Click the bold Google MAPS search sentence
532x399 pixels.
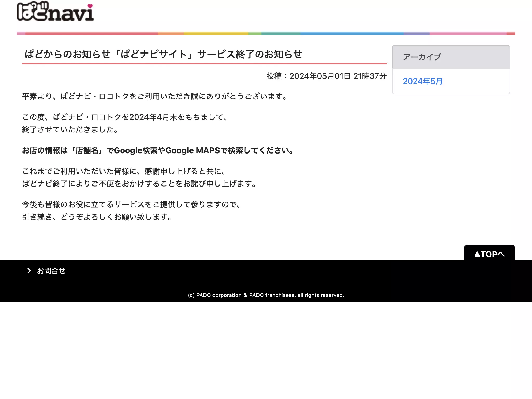[158, 150]
